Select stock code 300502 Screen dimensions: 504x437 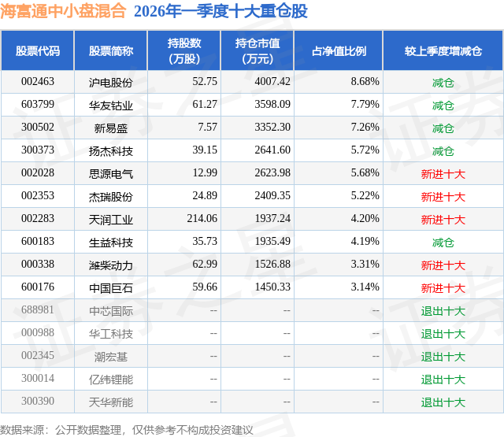pos(38,128)
